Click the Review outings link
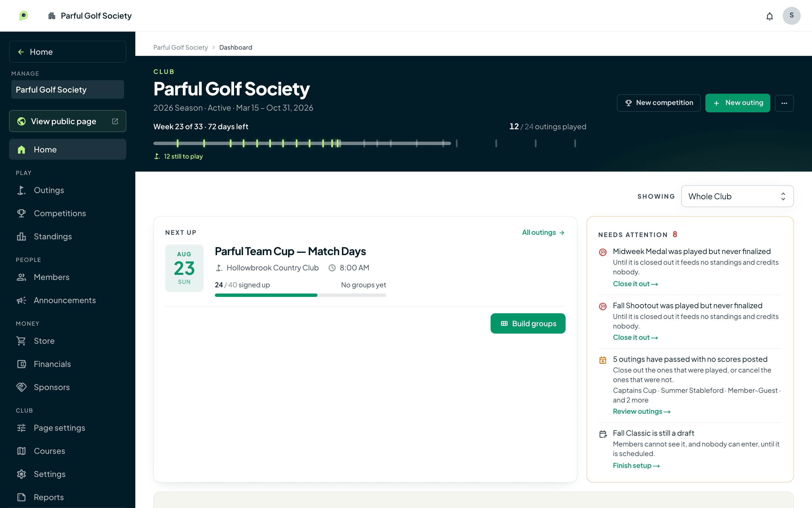The image size is (812, 508). [641, 411]
